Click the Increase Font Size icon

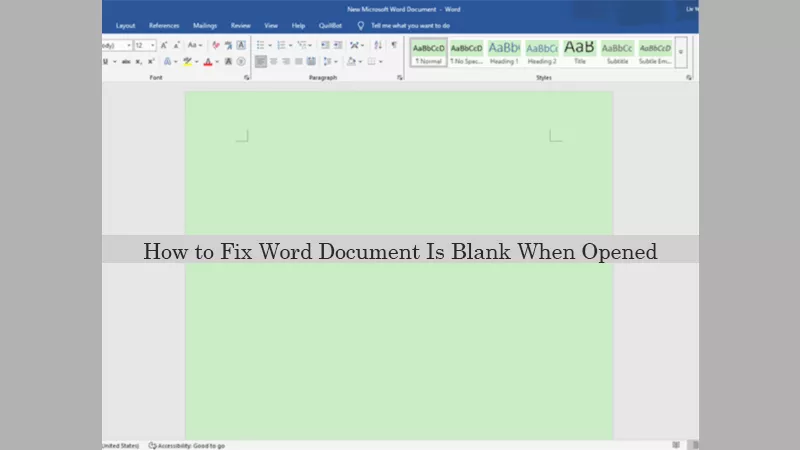pyautogui.click(x=164, y=45)
